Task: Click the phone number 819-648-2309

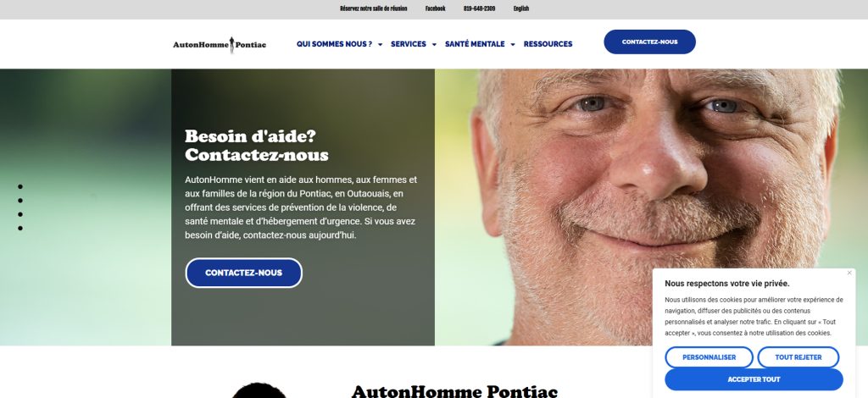Action: (x=480, y=8)
